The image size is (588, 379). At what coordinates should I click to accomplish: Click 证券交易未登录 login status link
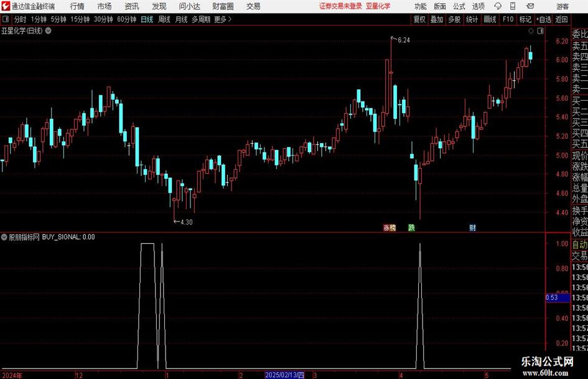[340, 6]
